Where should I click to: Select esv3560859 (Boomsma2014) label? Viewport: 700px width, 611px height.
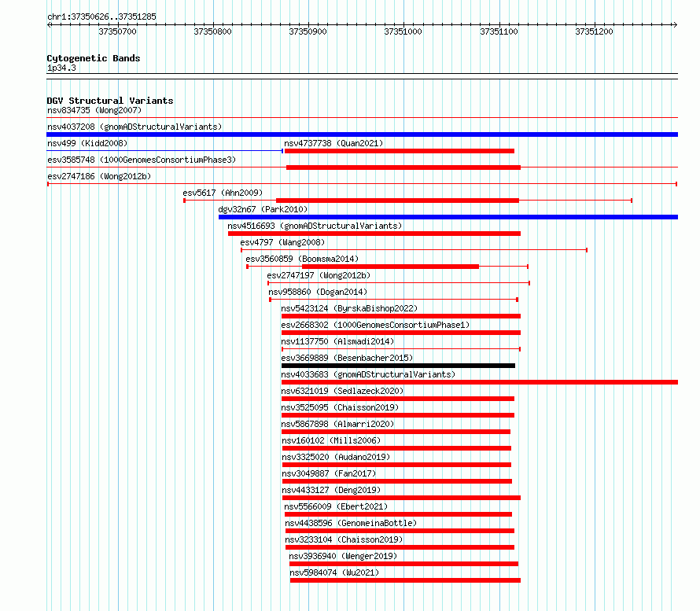302,259
